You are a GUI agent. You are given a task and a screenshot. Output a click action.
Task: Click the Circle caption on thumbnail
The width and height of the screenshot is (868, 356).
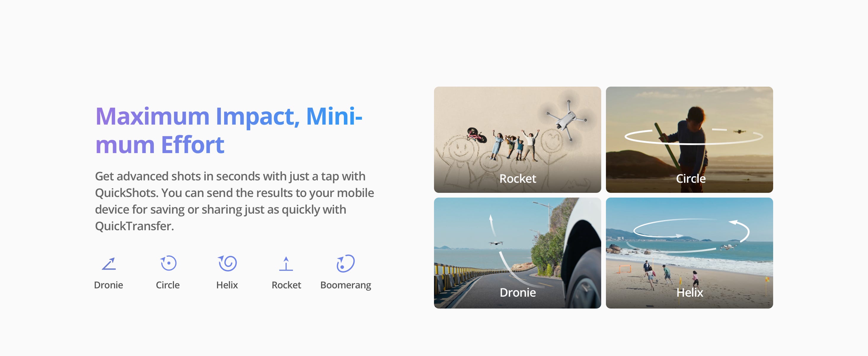[x=691, y=179]
